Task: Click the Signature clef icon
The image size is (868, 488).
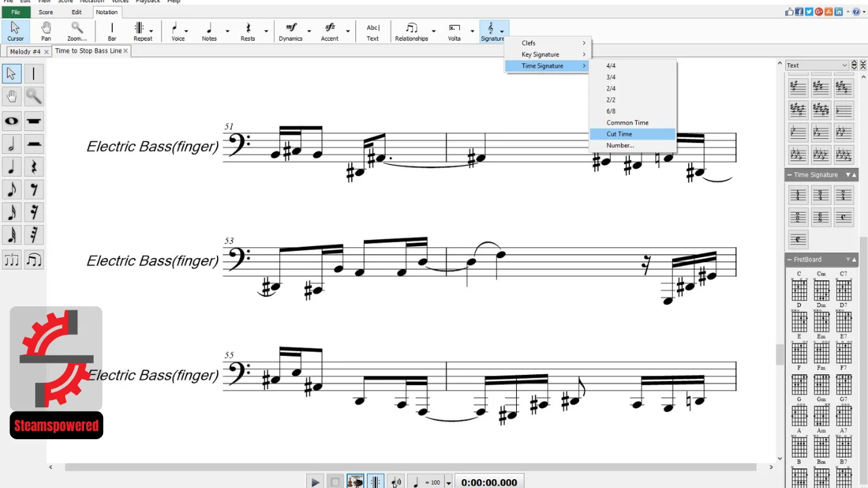Action: pyautogui.click(x=491, y=28)
